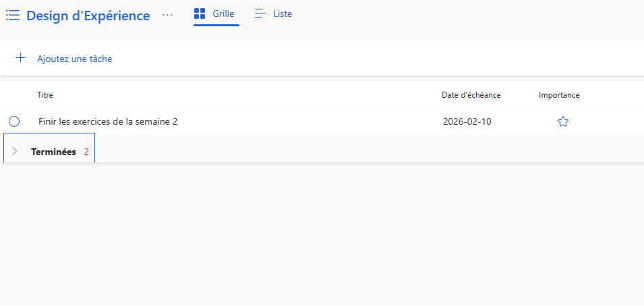Screen dimensions: 644x306
Task: Click the Terminées count number 2
Action: click(86, 152)
